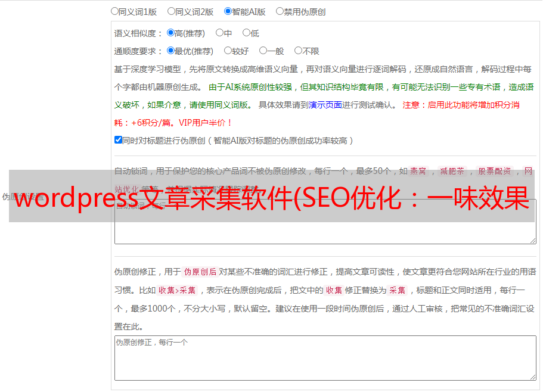543x392 pixels.
Task: Click the 通顺度要求 label
Action: [138, 51]
